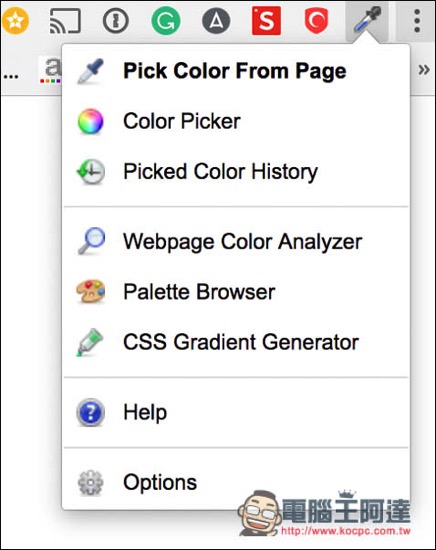Click the yellow bookmark star icon
Image resolution: width=436 pixels, height=550 pixels.
[15, 21]
